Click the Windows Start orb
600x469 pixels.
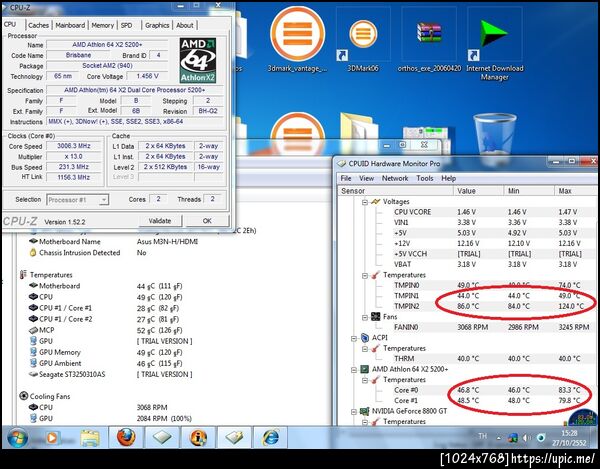(x=18, y=437)
